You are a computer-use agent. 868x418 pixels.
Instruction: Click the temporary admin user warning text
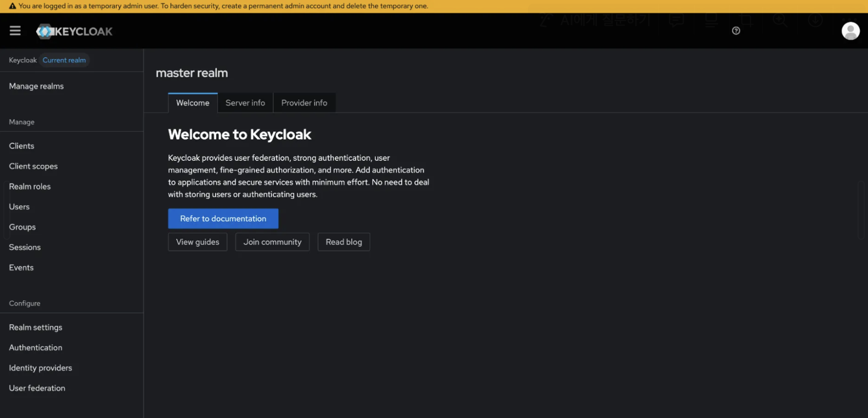coord(223,6)
